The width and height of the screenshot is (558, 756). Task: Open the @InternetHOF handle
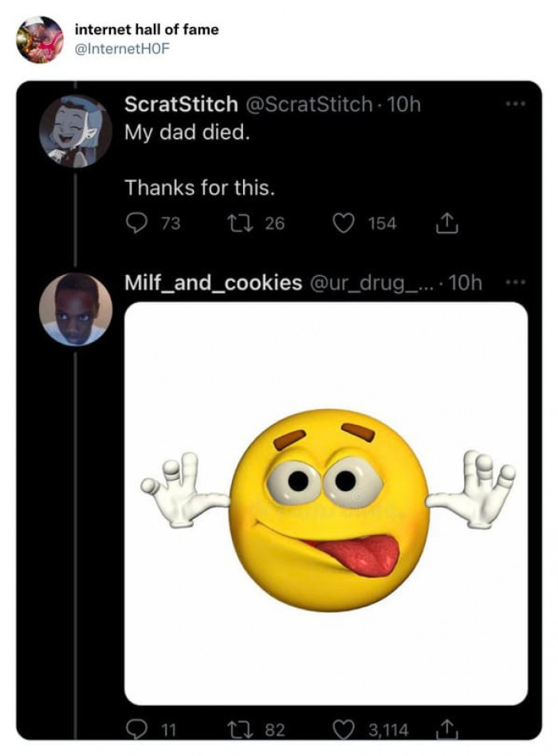pyautogui.click(x=122, y=48)
